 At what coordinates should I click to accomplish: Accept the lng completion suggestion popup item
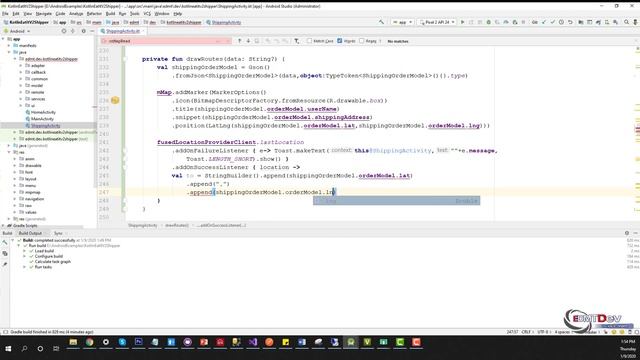tap(396, 201)
